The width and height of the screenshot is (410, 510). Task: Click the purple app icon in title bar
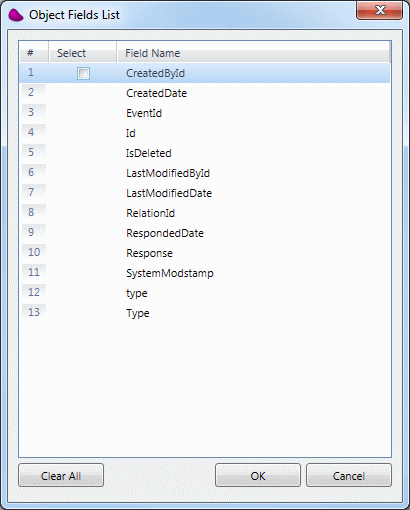15,15
